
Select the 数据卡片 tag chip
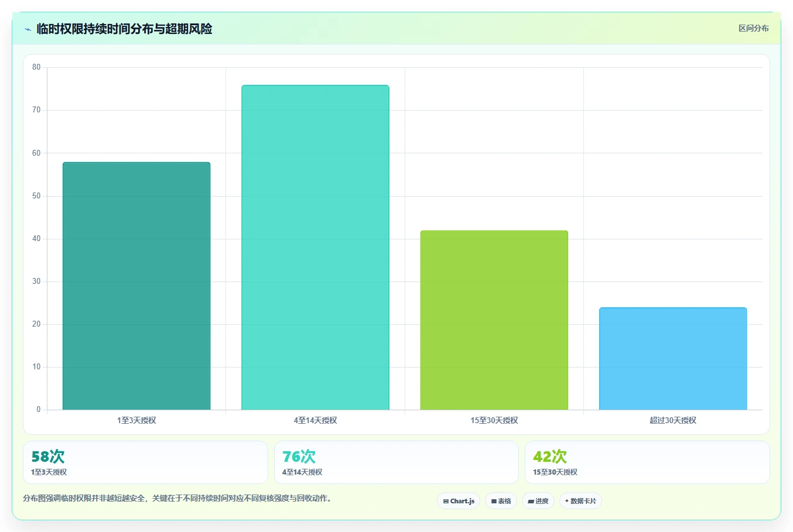tap(580, 501)
